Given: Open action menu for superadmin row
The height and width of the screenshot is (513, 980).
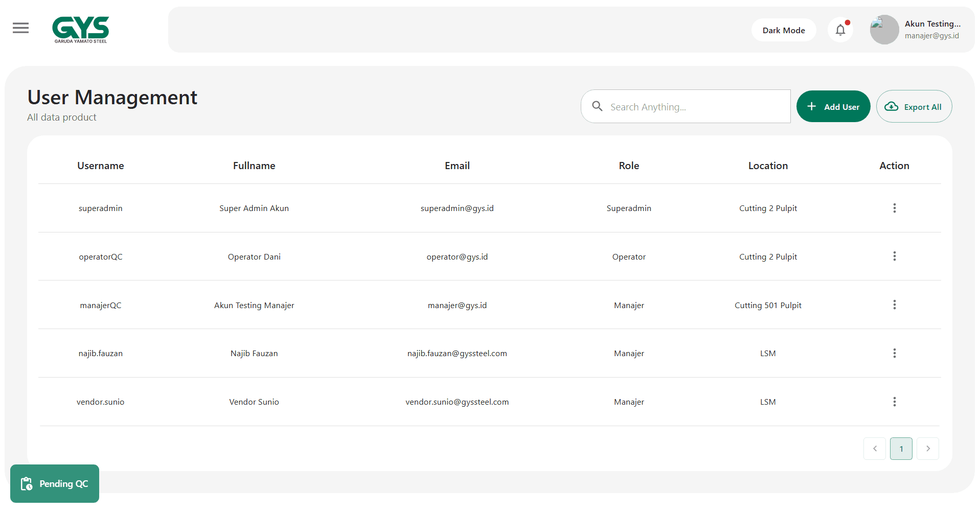Looking at the screenshot, I should (894, 208).
